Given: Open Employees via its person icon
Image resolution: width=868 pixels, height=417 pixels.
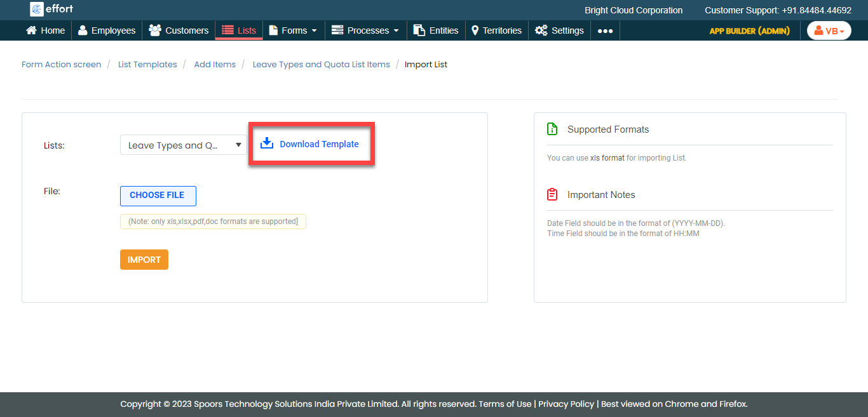Looking at the screenshot, I should pyautogui.click(x=83, y=30).
